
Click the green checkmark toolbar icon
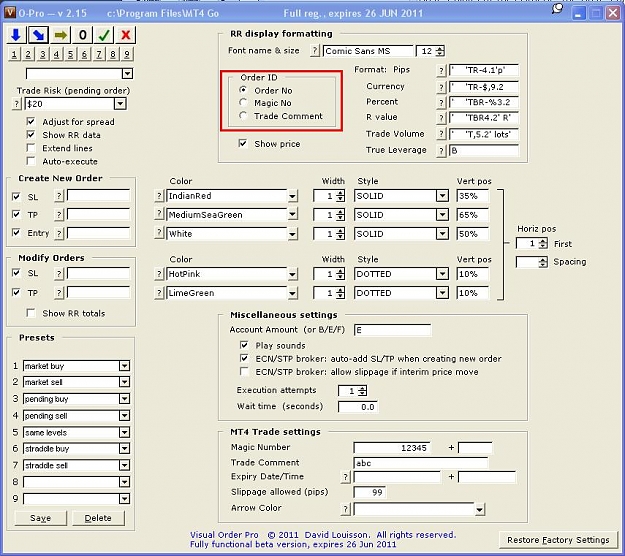(104, 35)
